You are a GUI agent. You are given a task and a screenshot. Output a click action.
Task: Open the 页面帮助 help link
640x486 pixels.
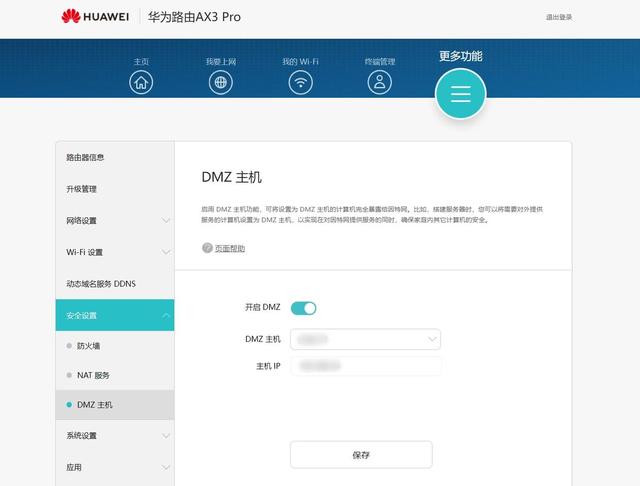pyautogui.click(x=230, y=248)
